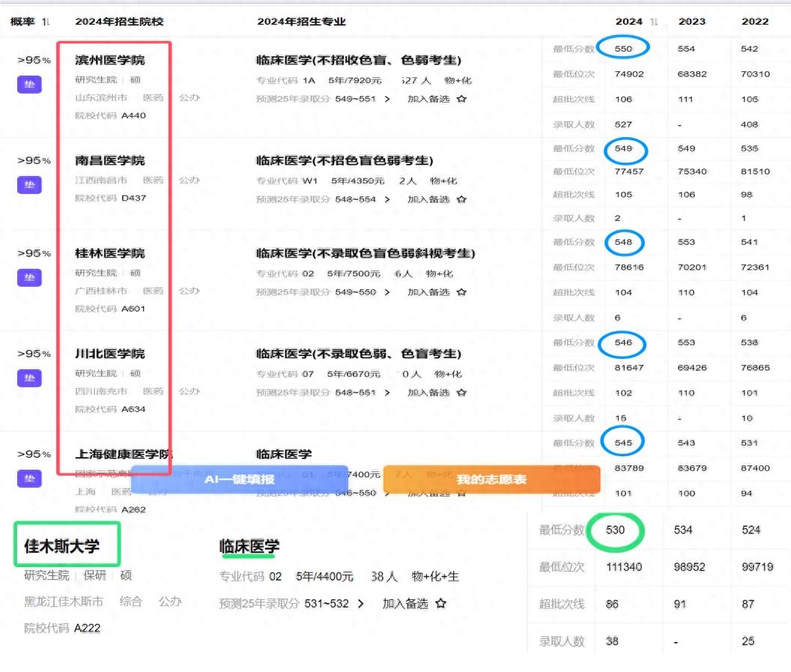
Task: Click the star icon in 南昌医学院 row
Action: pos(461,200)
